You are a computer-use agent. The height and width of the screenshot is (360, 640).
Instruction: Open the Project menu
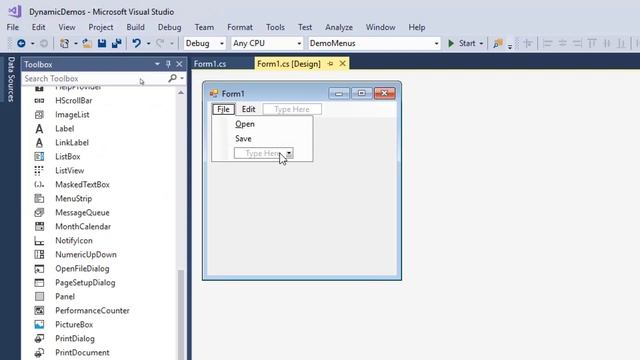coord(101,27)
